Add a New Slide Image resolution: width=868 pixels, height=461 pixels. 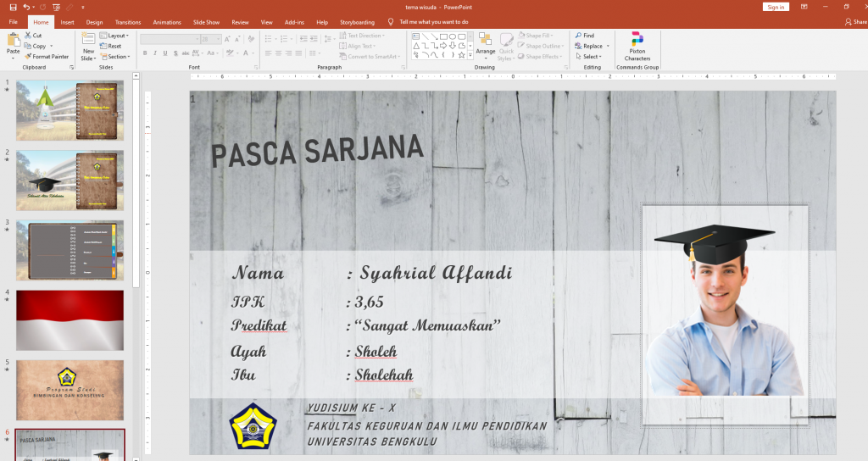coord(88,47)
